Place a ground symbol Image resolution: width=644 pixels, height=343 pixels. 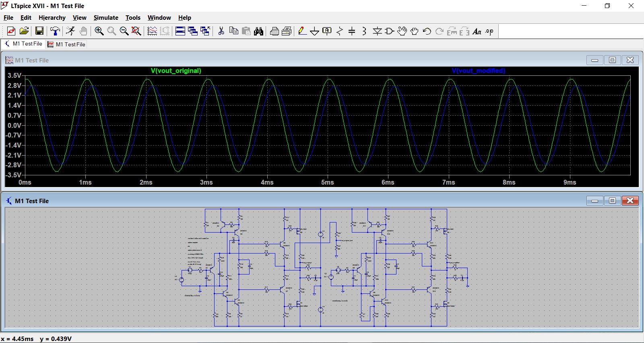(315, 31)
